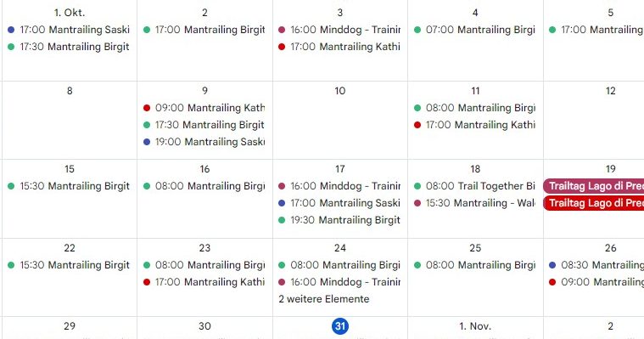The height and width of the screenshot is (339, 644).
Task: Open 15:30 Mantrailing Birgit event on day 22
Action: tap(69, 265)
